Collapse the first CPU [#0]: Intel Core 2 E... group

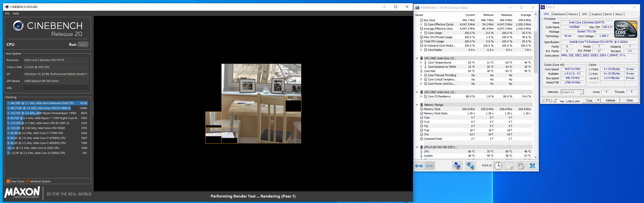(x=417, y=58)
